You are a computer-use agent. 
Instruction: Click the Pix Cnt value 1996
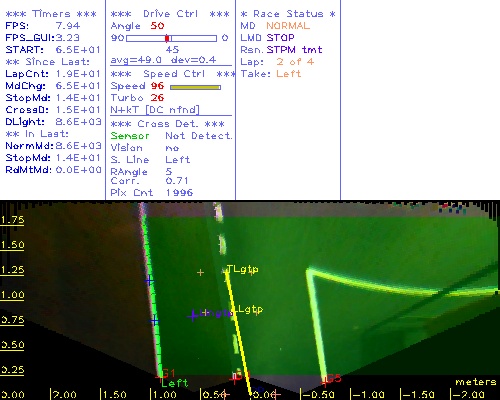pyautogui.click(x=179, y=193)
